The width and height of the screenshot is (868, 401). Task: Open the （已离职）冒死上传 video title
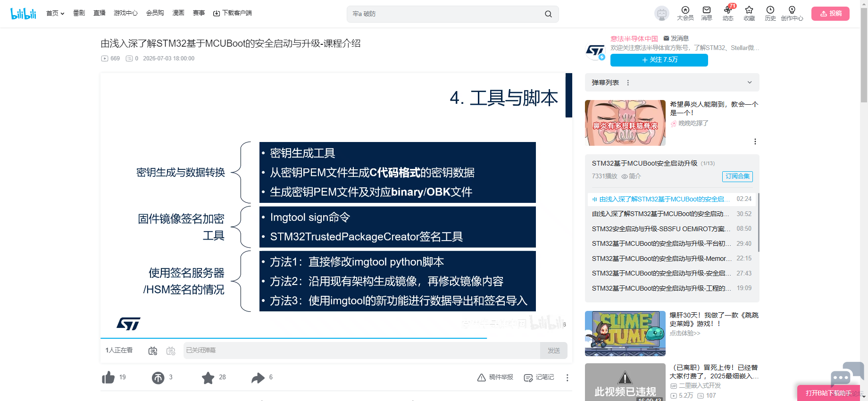point(714,372)
